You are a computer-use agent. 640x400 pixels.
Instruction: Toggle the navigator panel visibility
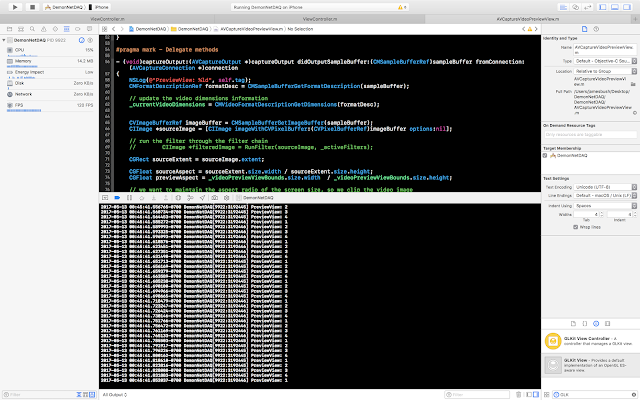click(x=602, y=7)
